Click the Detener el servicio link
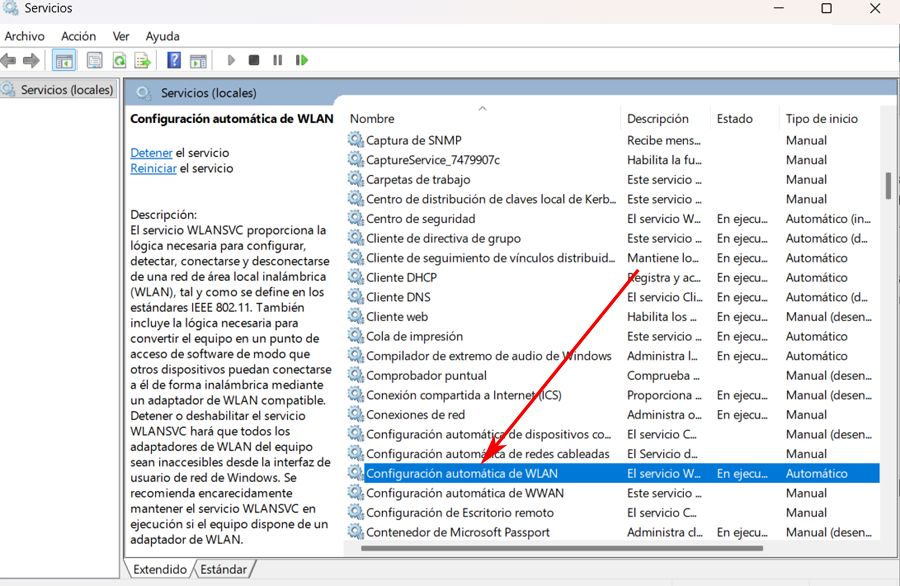900x586 pixels. [151, 152]
